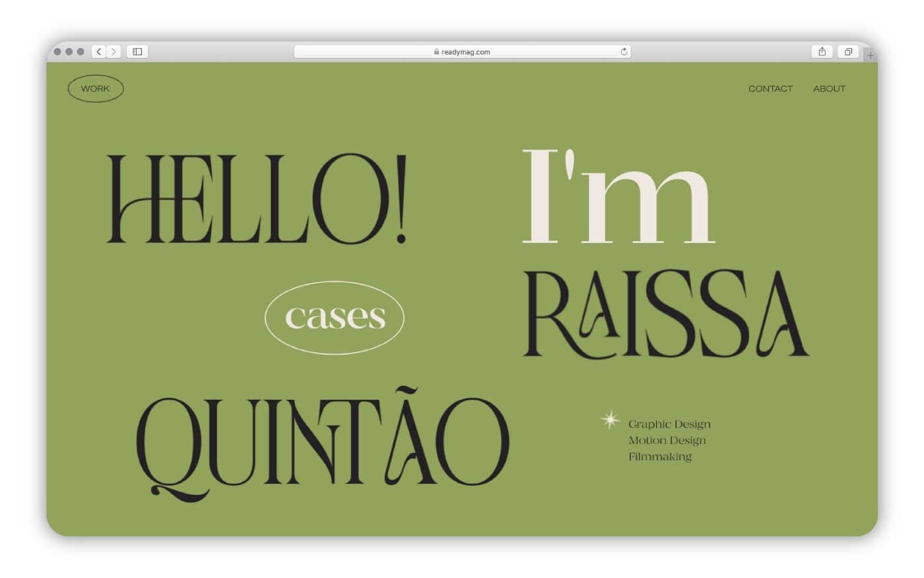This screenshot has height=578, width=924.
Task: Open the ABOUT navigation link
Action: (829, 89)
